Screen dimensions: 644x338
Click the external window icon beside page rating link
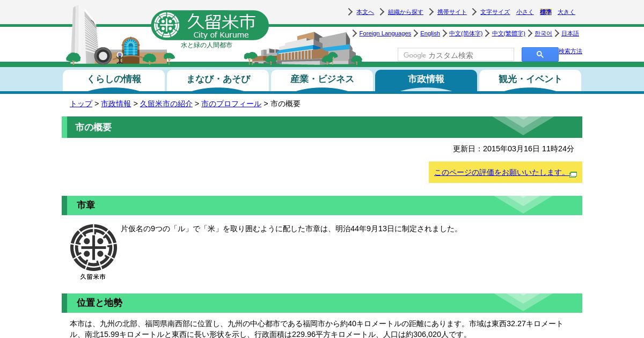tap(573, 174)
